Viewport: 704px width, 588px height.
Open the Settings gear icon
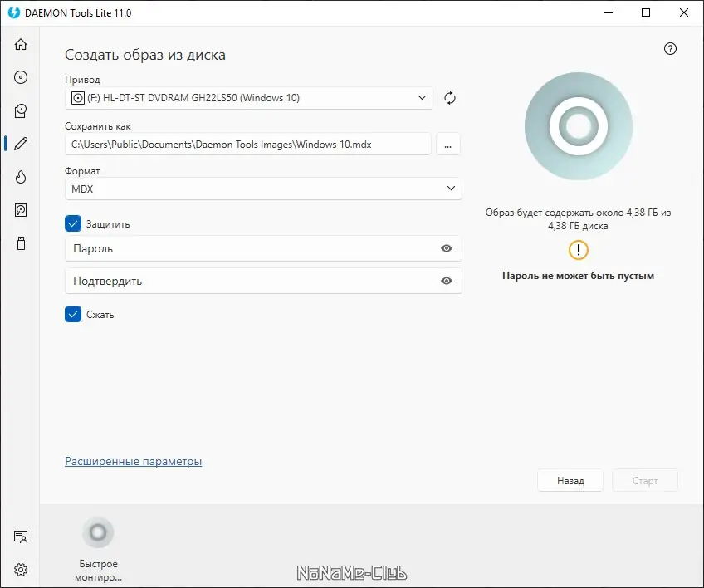(x=21, y=570)
